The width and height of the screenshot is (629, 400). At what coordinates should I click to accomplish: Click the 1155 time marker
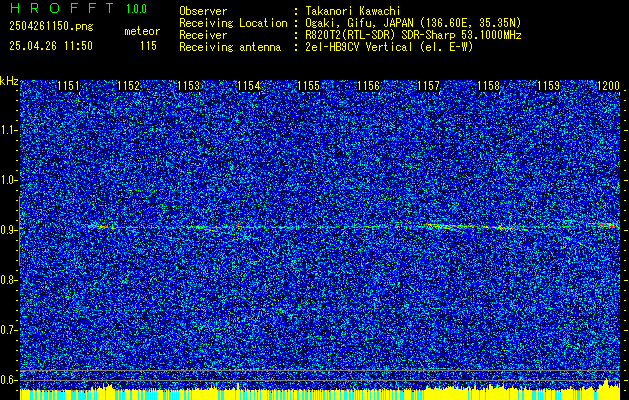coord(308,86)
